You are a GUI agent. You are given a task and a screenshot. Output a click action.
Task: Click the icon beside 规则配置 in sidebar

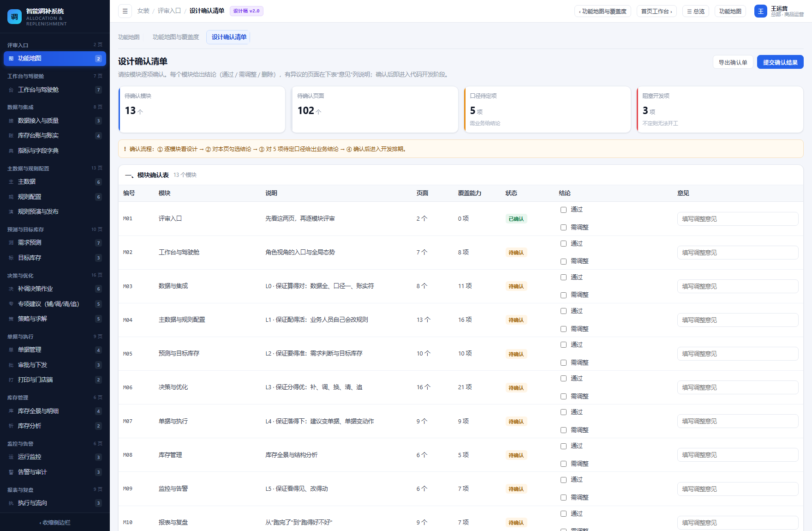pos(11,197)
